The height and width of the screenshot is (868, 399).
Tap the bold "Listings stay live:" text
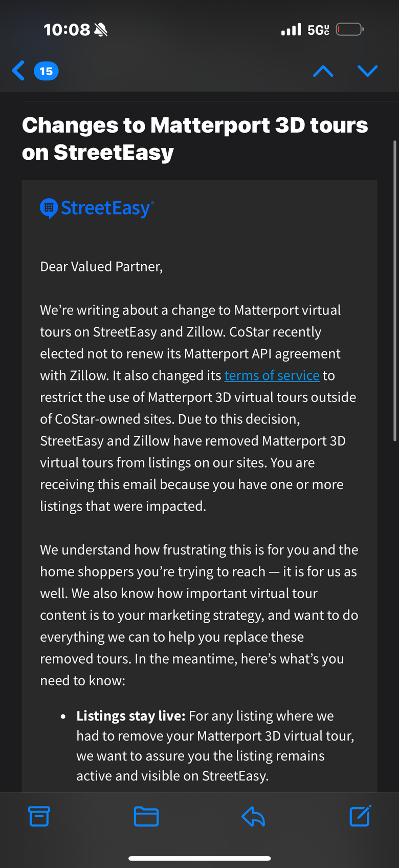click(130, 716)
